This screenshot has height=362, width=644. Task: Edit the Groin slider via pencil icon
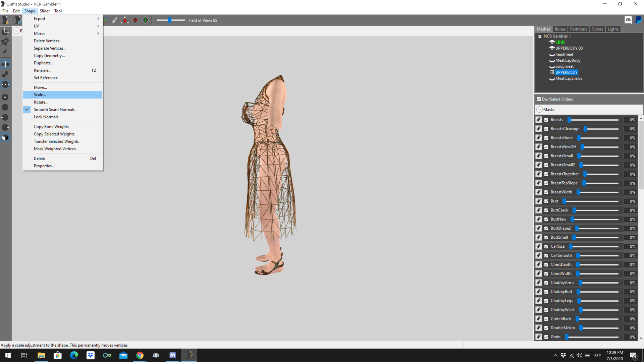(539, 337)
